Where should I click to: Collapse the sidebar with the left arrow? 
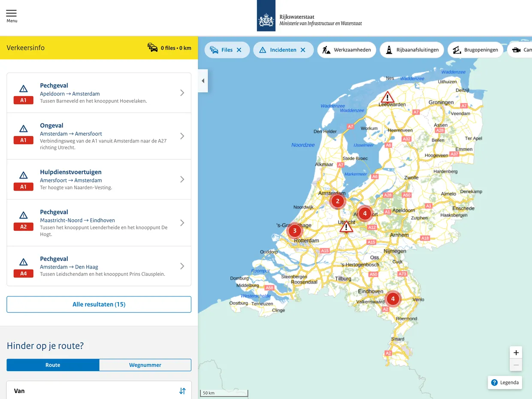203,81
